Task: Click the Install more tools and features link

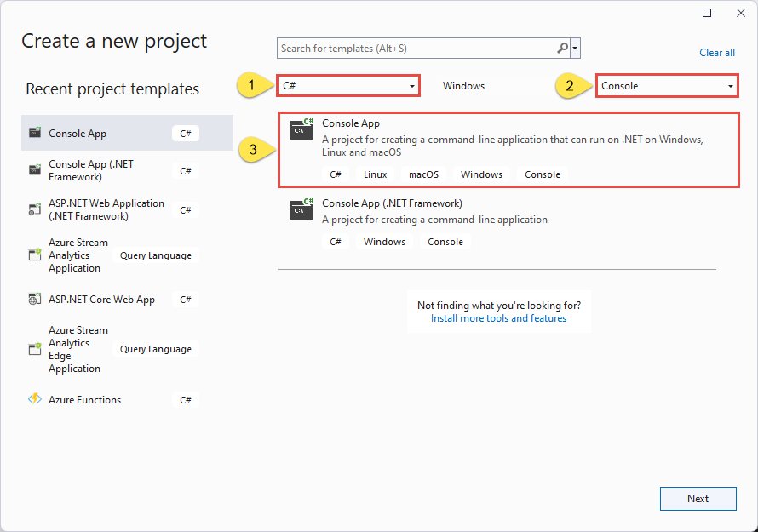Action: click(x=498, y=318)
